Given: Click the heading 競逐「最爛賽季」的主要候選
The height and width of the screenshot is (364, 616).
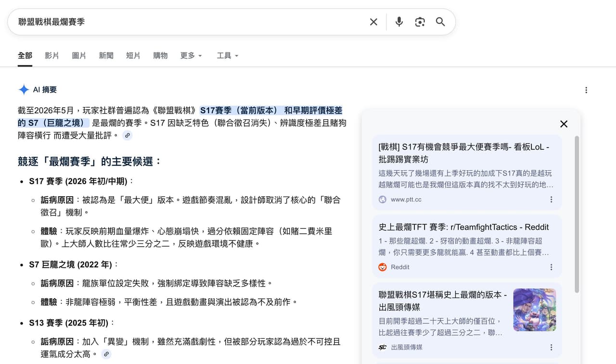Looking at the screenshot, I should click(90, 162).
